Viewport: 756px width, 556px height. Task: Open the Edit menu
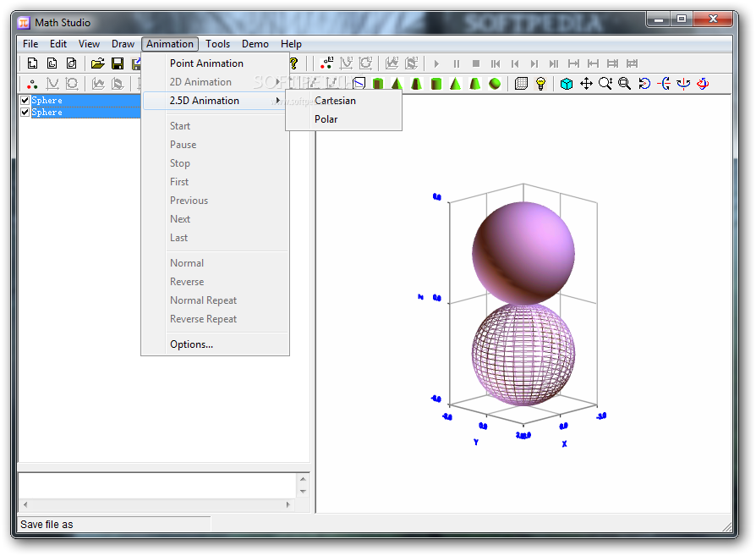click(x=58, y=44)
